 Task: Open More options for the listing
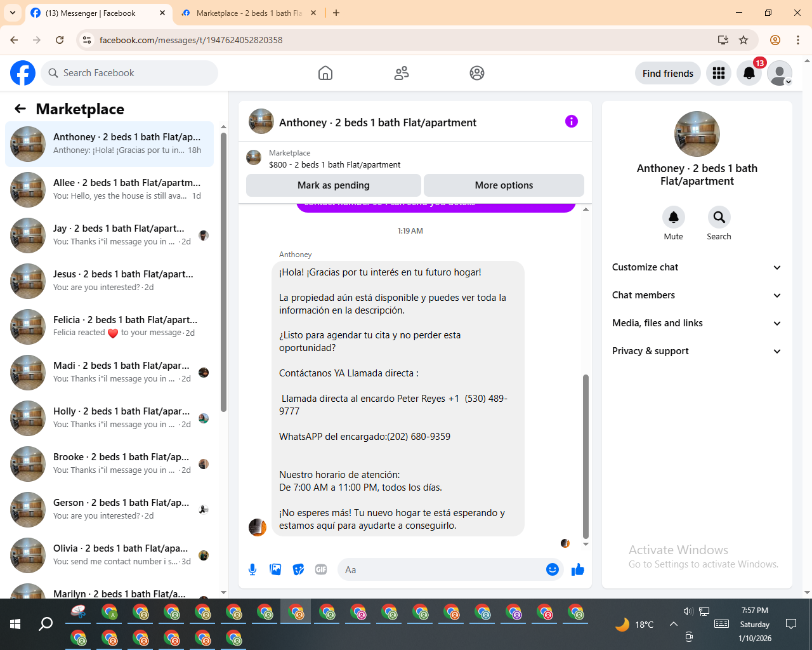[504, 185]
